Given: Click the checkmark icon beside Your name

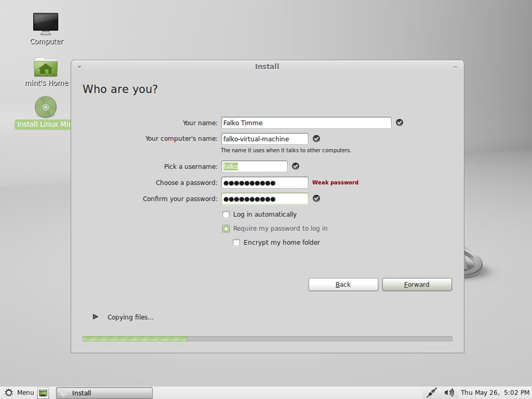Looking at the screenshot, I should [x=400, y=122].
